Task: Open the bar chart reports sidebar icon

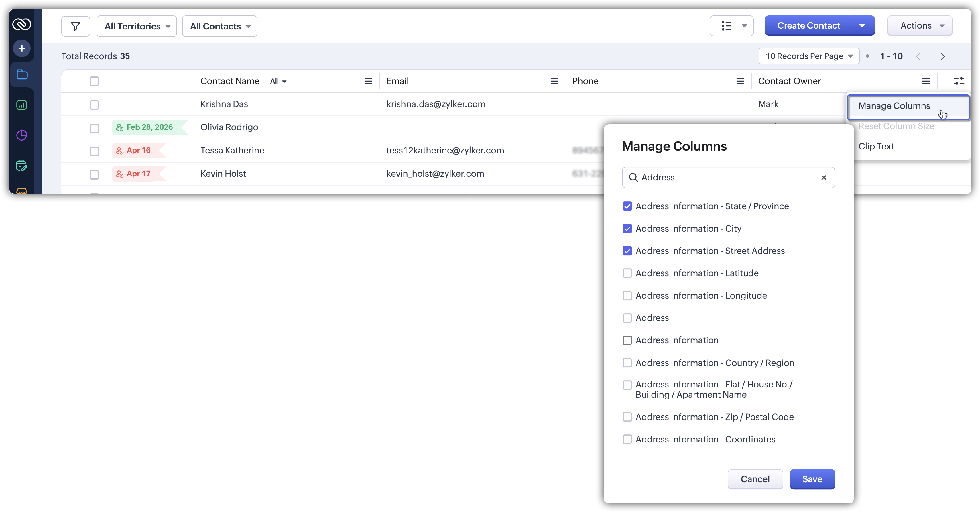Action: click(x=22, y=105)
